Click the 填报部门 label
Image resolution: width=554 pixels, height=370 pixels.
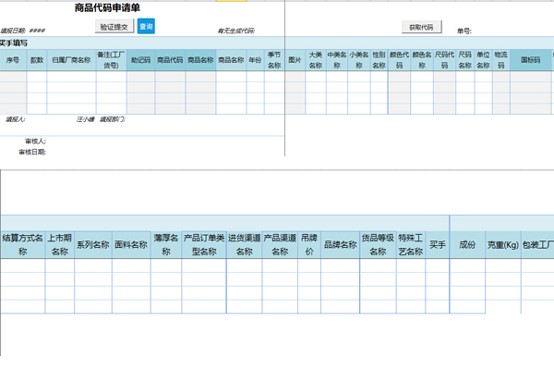[x=112, y=119]
